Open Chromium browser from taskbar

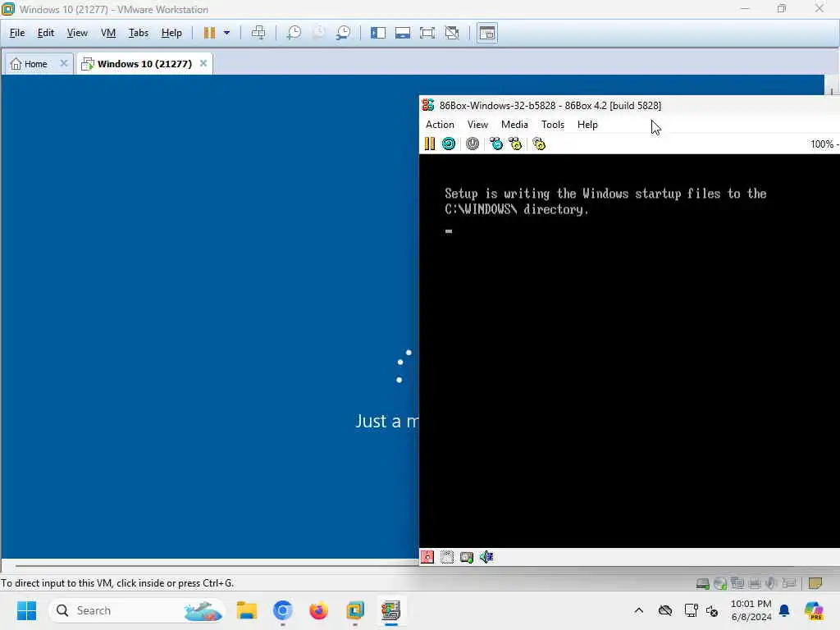pyautogui.click(x=283, y=610)
